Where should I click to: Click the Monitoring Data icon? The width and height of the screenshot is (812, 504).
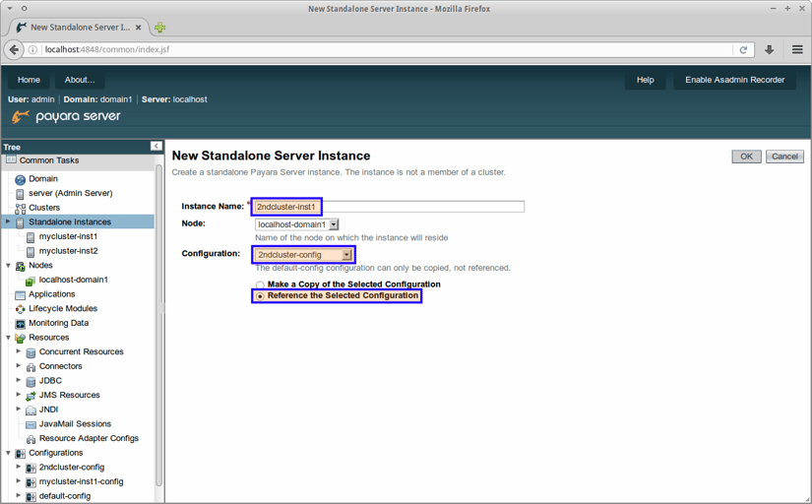(x=21, y=324)
